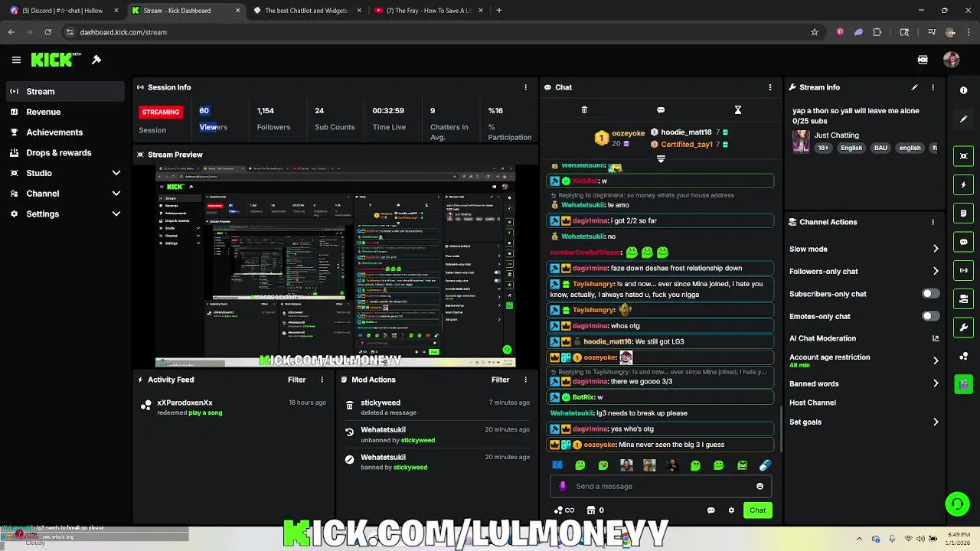Open a new browser tab

pyautogui.click(x=499, y=11)
